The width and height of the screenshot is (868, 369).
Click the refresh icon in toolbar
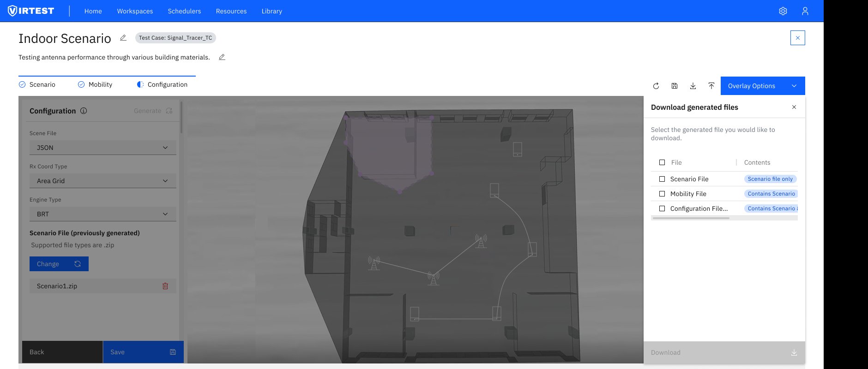pos(656,86)
